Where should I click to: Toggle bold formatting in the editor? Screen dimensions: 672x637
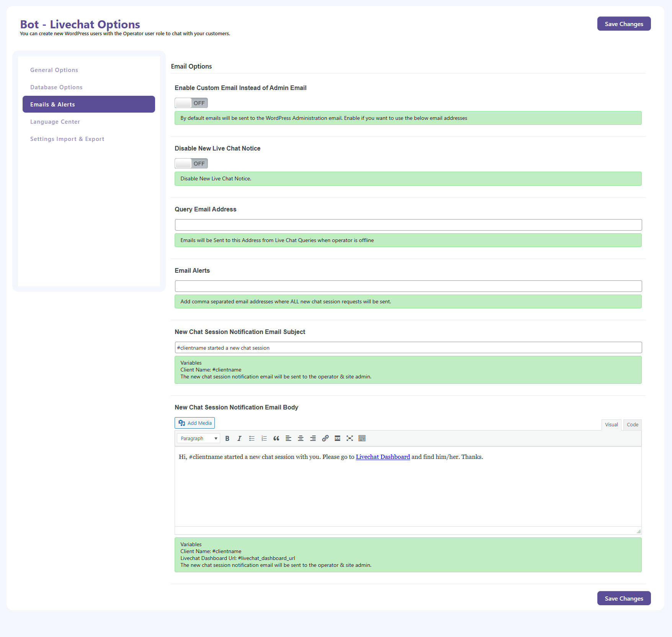[227, 438]
